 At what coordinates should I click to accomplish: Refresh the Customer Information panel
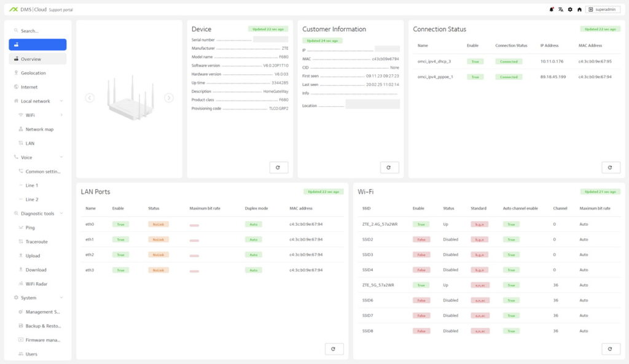pos(389,168)
